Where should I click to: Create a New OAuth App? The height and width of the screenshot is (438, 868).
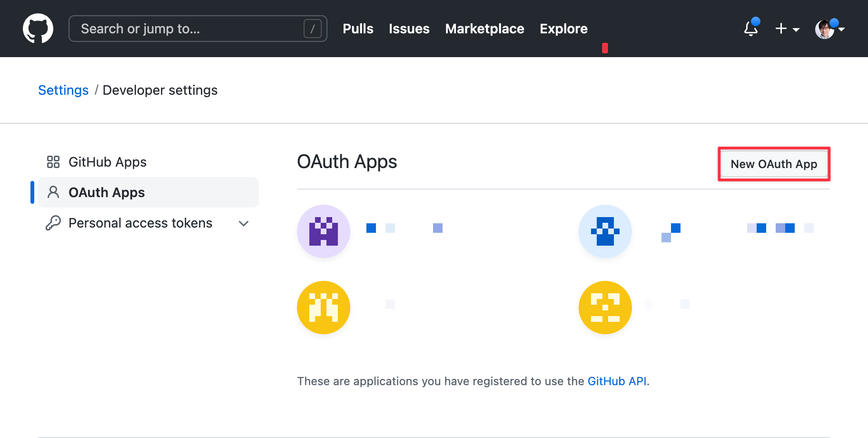tap(774, 164)
